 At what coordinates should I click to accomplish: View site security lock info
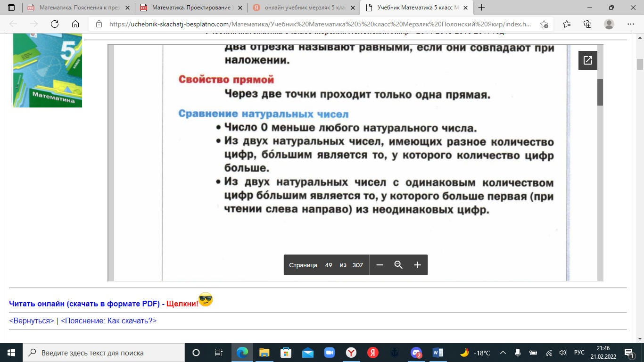pos(99,24)
